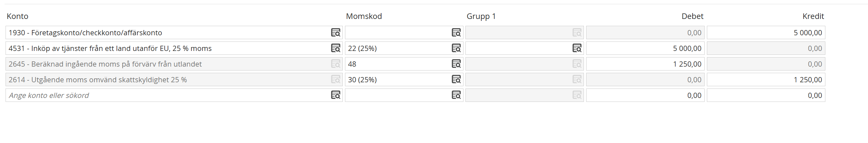Open account lookup for 4531 Inköp row
Viewport: 868px width, 143px height.
tap(335, 48)
